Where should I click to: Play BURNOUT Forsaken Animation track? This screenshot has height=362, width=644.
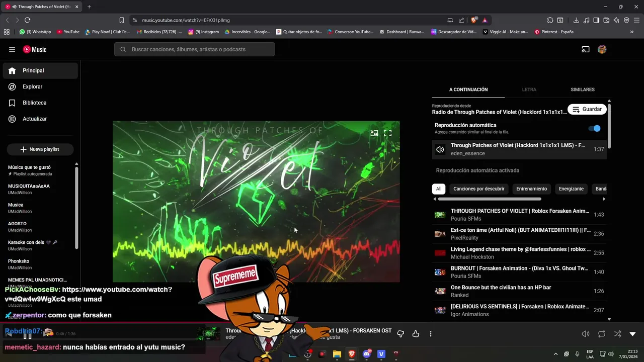point(519,272)
